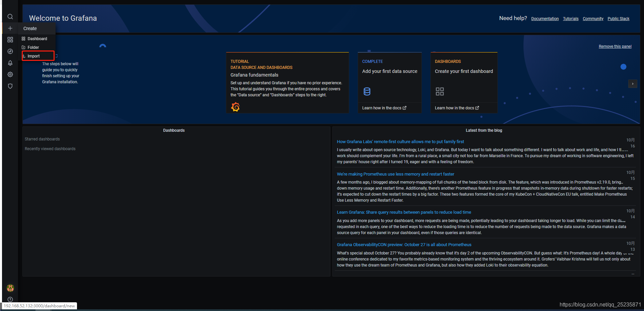Image resolution: width=644 pixels, height=311 pixels.
Task: Open the Tutorials link
Action: pos(570,19)
